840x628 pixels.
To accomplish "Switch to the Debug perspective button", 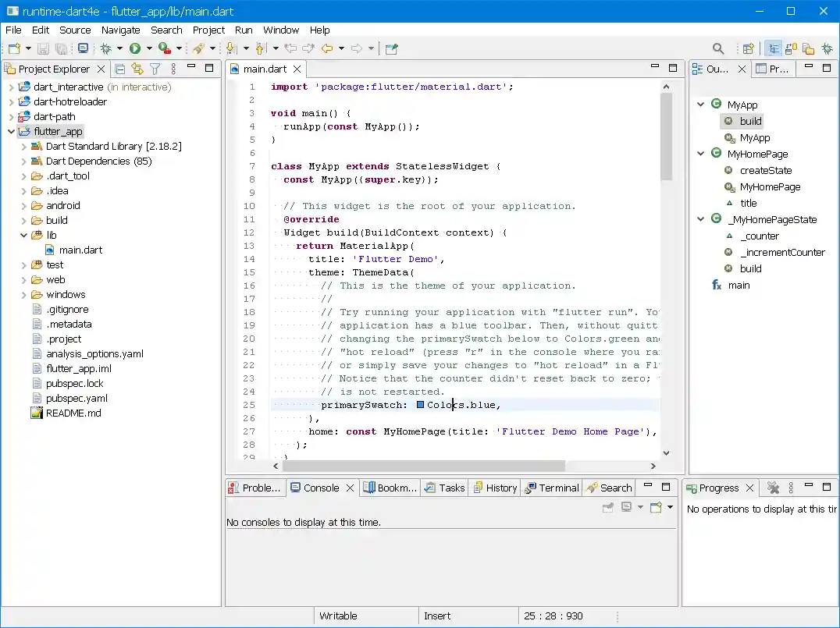I will [827, 48].
